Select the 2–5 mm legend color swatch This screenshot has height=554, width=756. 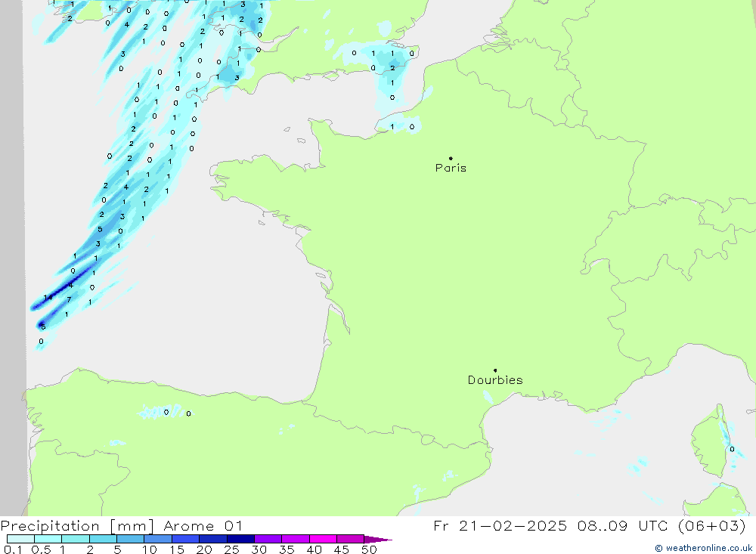[103, 539]
